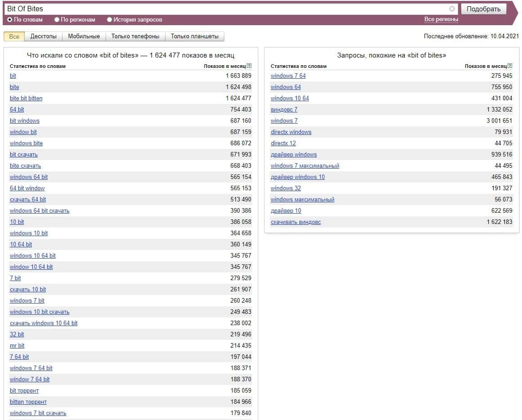Click help icon beside right Показов в месяц

(x=510, y=66)
